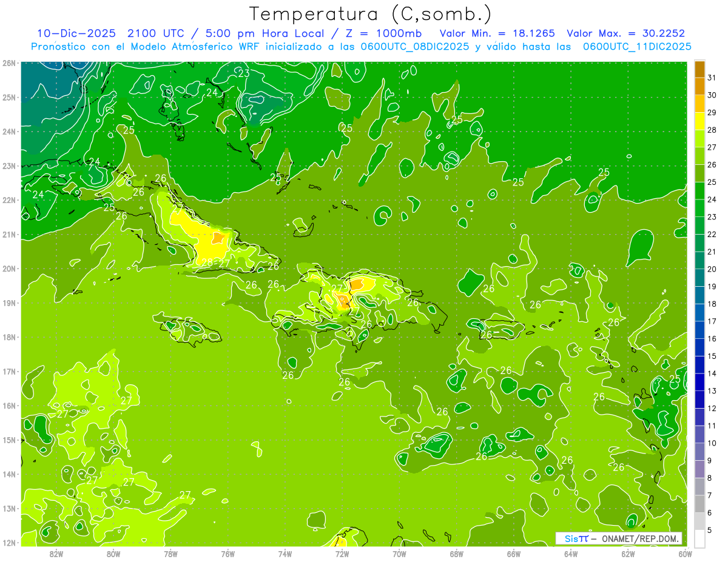Click the 22N latitude axis label
Screen dimensions: 728x562
pyautogui.click(x=9, y=200)
